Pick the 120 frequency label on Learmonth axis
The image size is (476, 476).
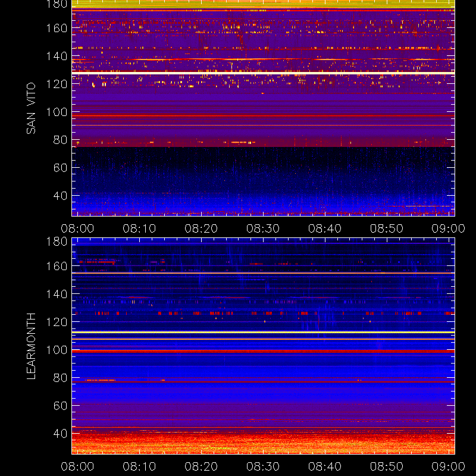pyautogui.click(x=57, y=322)
